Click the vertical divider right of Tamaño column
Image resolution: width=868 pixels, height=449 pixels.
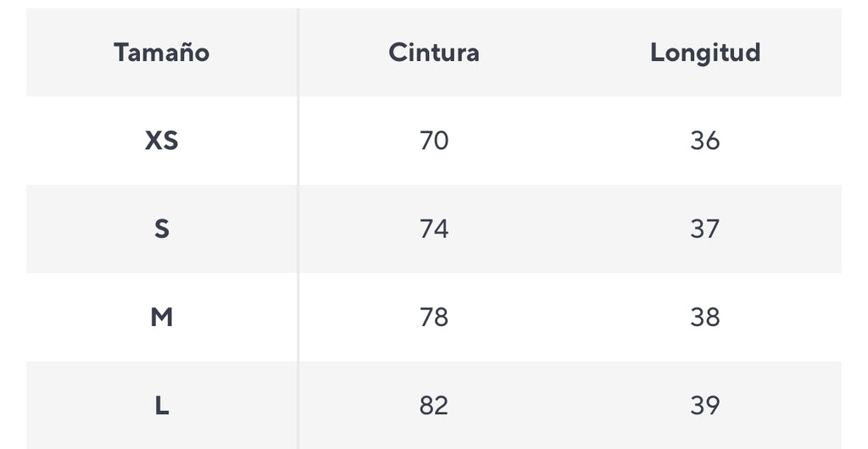tap(298, 229)
